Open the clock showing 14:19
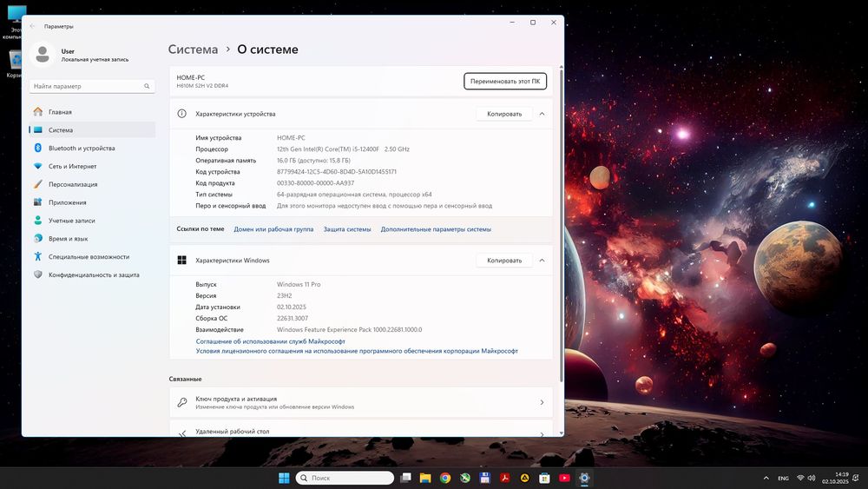This screenshot has height=489, width=868. (x=835, y=478)
